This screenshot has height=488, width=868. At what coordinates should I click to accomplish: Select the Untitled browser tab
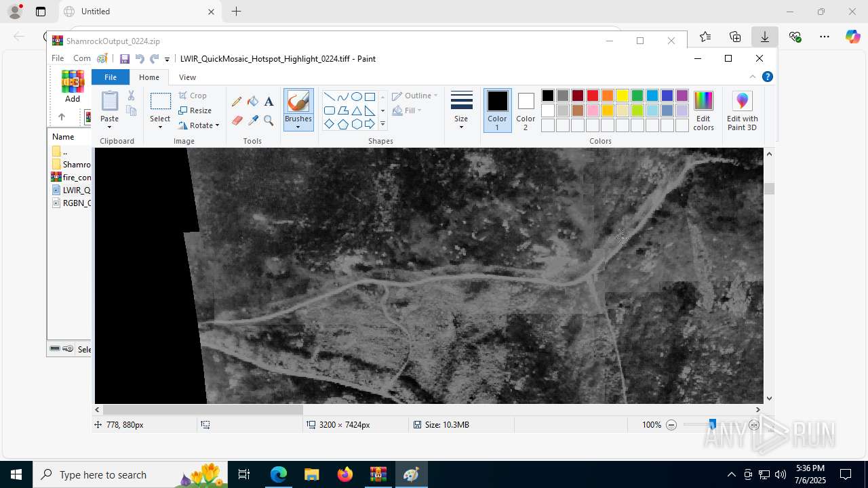tap(139, 12)
